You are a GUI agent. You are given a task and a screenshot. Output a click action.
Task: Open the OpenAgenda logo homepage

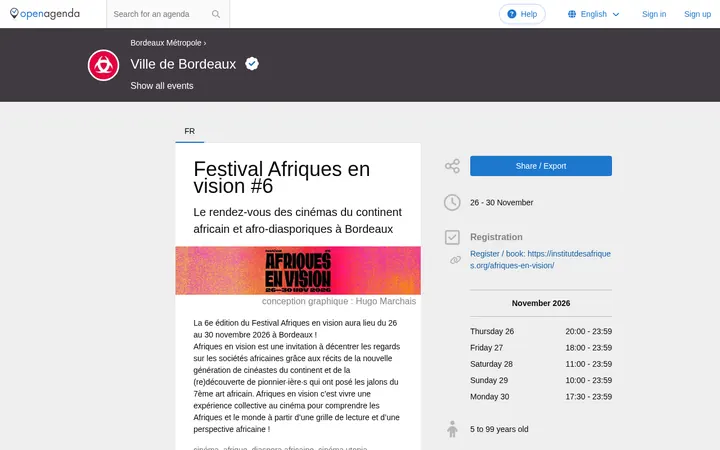(45, 14)
